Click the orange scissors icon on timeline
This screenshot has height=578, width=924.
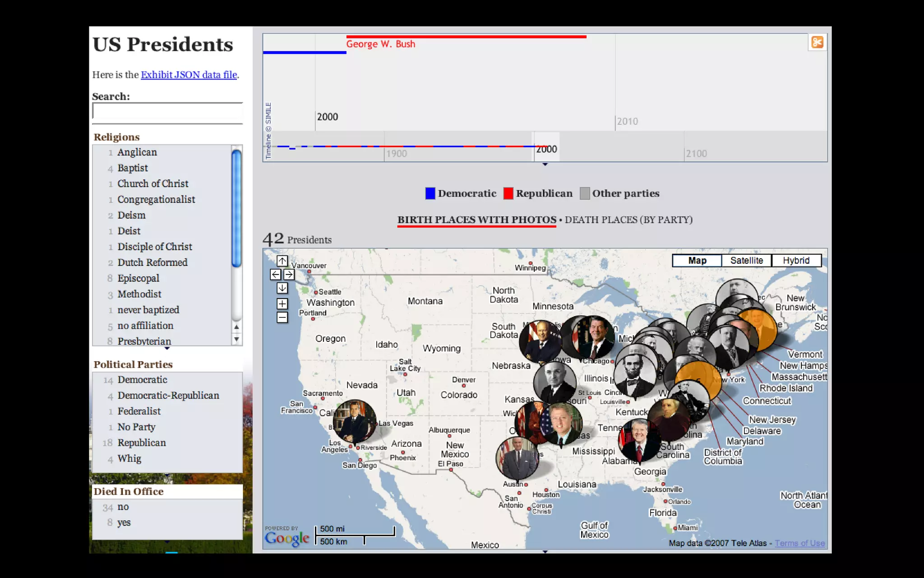[x=817, y=42]
